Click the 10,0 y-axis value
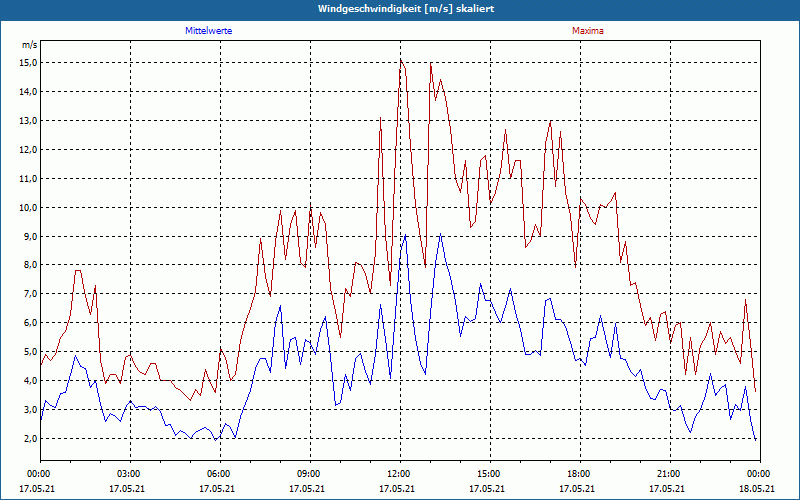The width and height of the screenshot is (800, 500). coord(29,208)
